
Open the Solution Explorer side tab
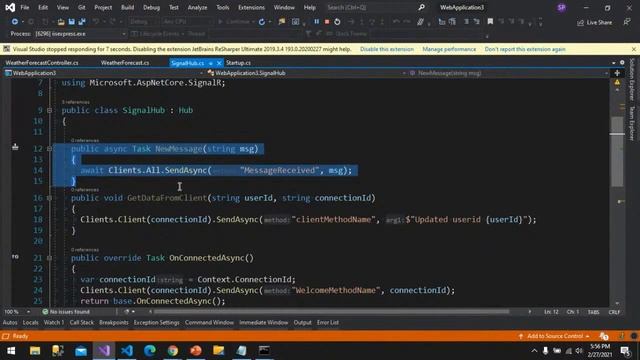click(x=632, y=80)
